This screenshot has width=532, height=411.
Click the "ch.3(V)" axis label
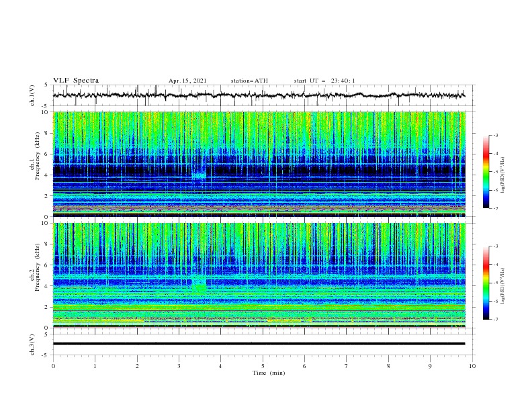[32, 345]
